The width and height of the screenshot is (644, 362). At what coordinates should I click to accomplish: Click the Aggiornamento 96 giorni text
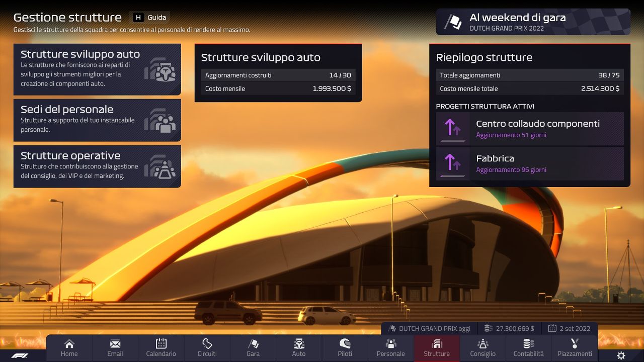coord(511,170)
